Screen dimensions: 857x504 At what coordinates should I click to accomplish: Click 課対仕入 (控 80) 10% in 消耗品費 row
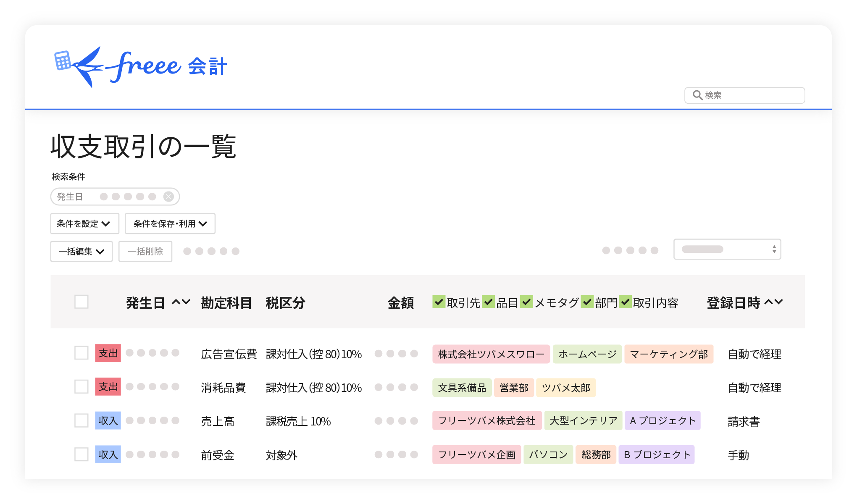pos(314,388)
